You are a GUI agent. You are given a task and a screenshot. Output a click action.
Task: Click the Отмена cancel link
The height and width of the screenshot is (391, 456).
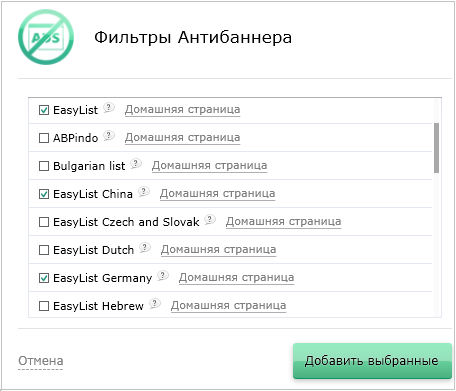(x=41, y=361)
